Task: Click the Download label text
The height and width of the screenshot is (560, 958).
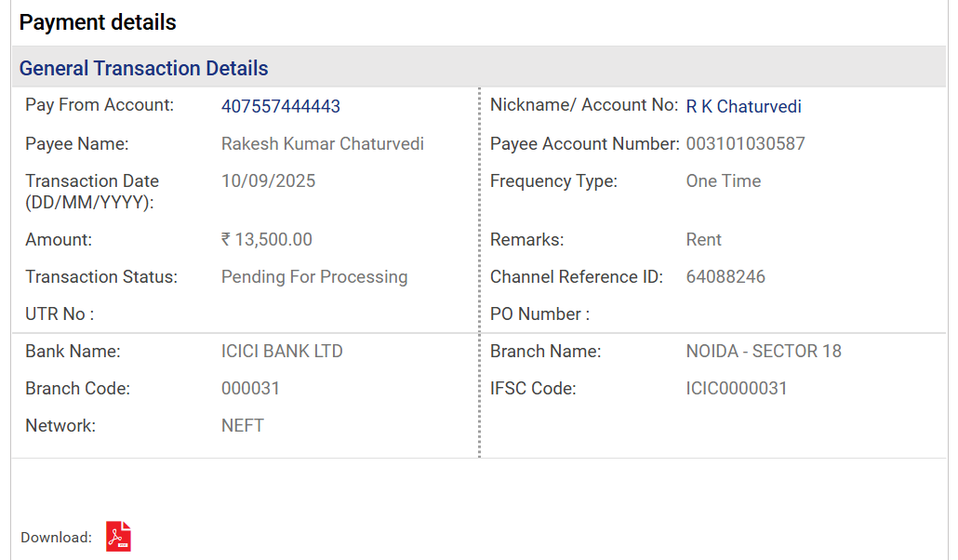Action: point(56,538)
